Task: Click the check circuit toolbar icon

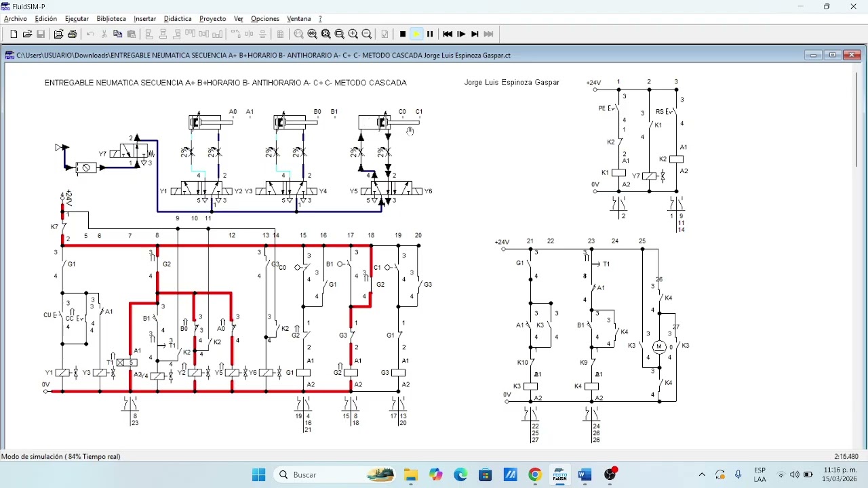Action: pyautogui.click(x=384, y=34)
